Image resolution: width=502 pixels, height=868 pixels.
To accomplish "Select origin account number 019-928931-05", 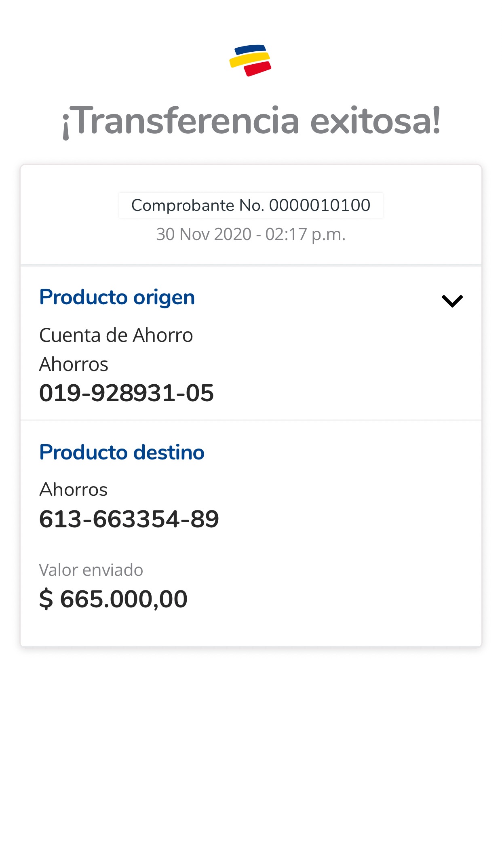I will tap(127, 393).
